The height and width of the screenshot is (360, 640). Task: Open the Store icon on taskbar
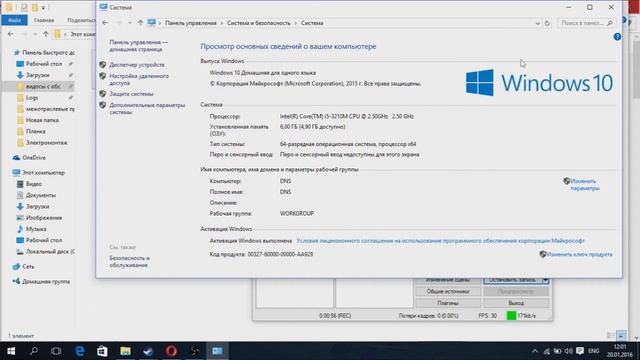pos(102,351)
